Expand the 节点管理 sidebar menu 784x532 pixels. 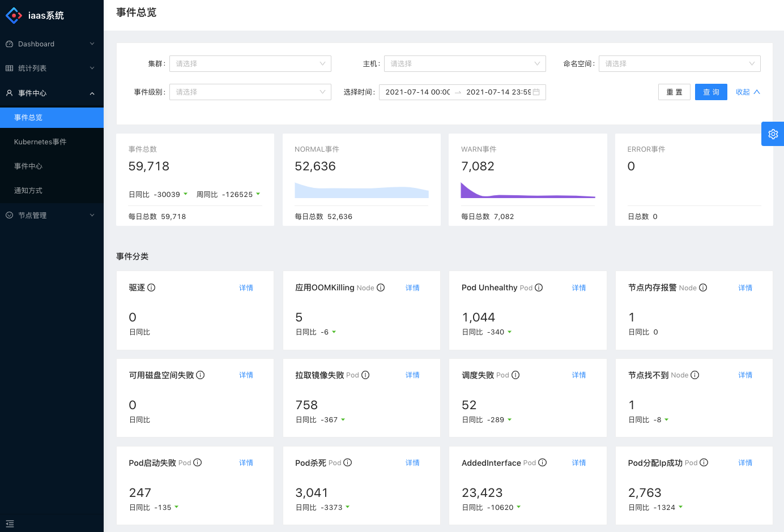52,215
